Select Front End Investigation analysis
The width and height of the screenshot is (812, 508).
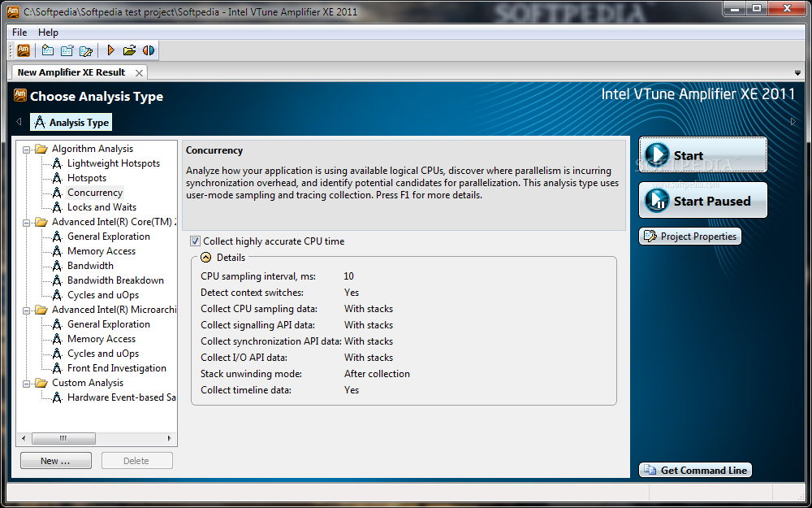pyautogui.click(x=116, y=368)
